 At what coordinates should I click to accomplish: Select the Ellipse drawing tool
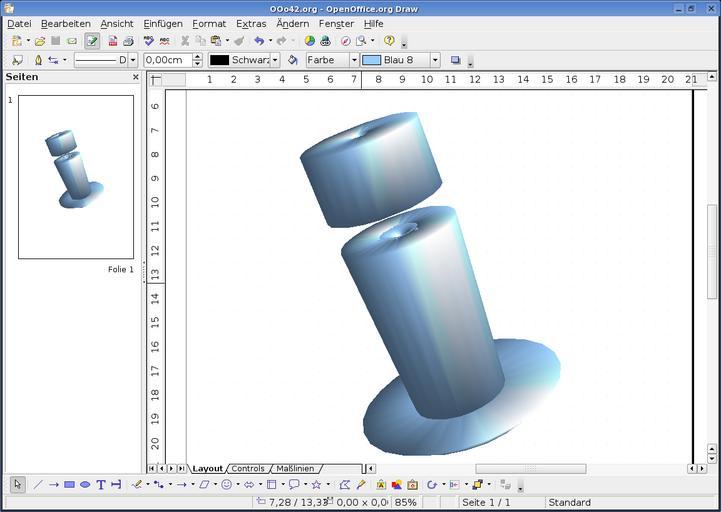(85, 485)
